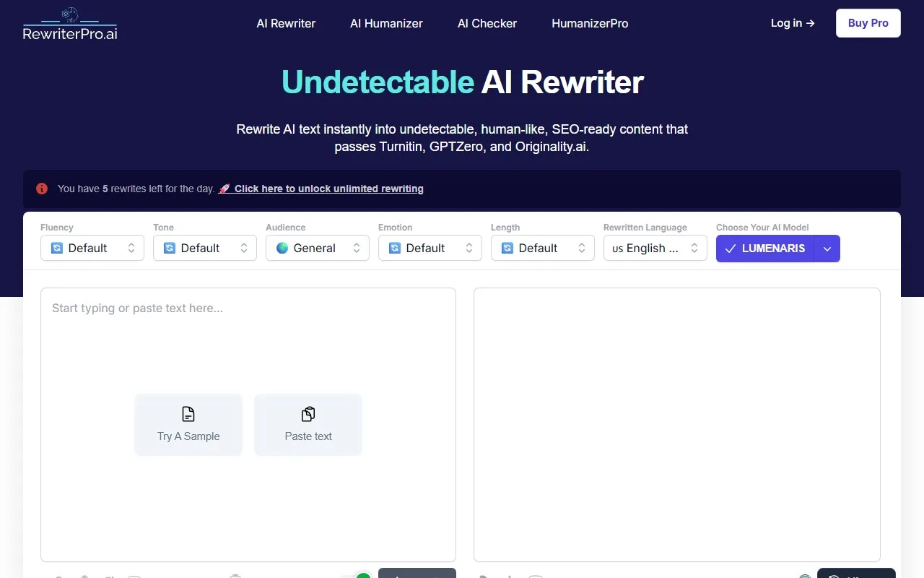Click the blue icon inside the Fluency selector
Screen dimensions: 924x578
57,248
